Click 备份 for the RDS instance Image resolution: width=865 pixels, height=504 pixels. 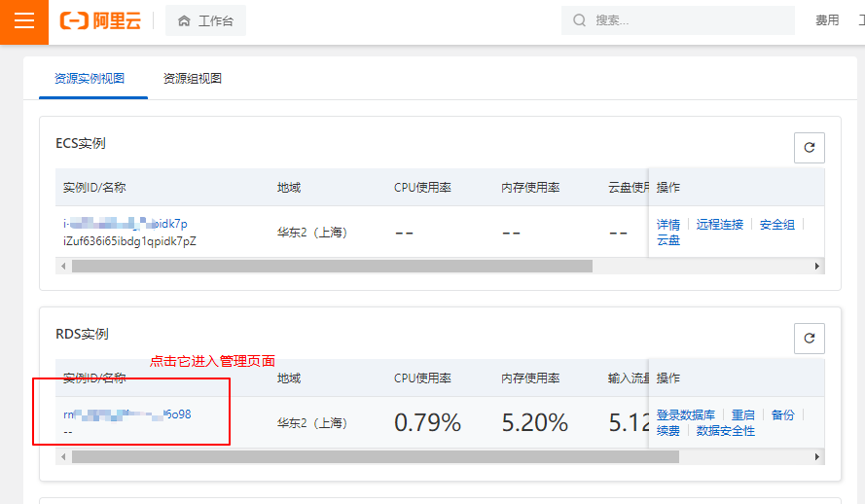pos(782,414)
